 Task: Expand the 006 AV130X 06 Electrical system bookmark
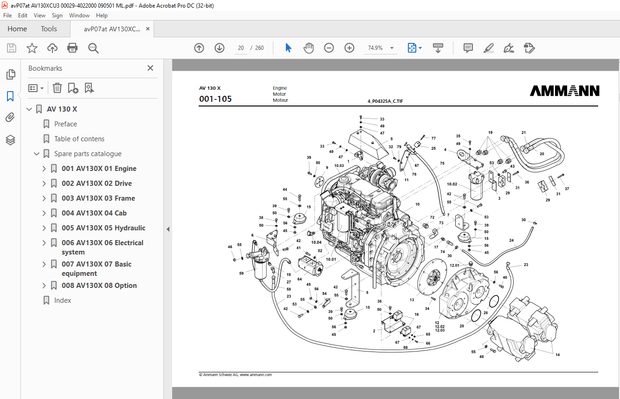[44, 243]
